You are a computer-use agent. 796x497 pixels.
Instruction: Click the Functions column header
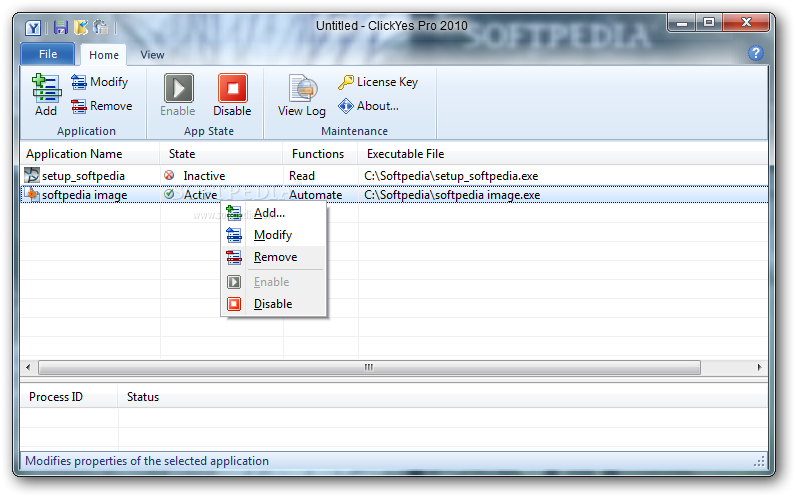pos(320,154)
